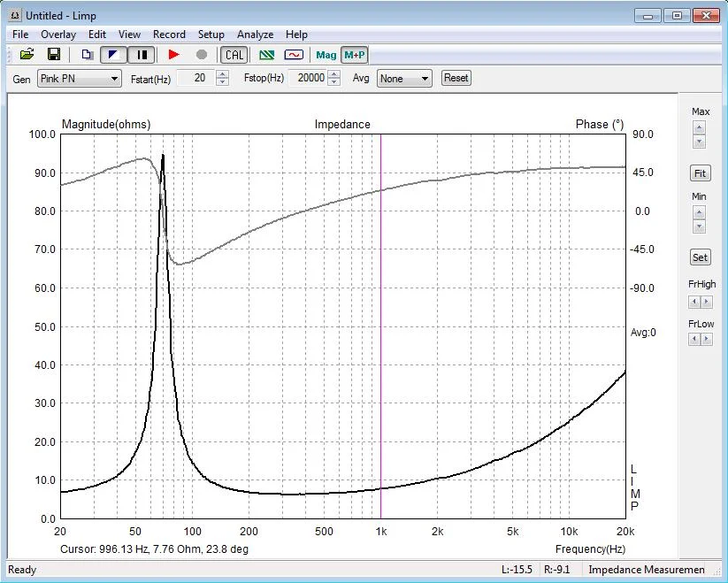The height and width of the screenshot is (583, 728).
Task: Increase Fstop value with up arrow
Action: [333, 74]
